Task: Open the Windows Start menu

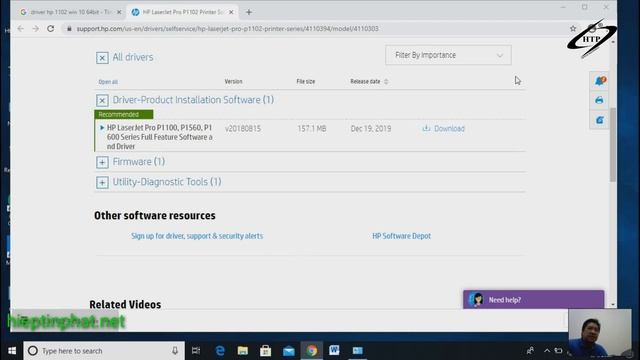Action: tap(12, 351)
